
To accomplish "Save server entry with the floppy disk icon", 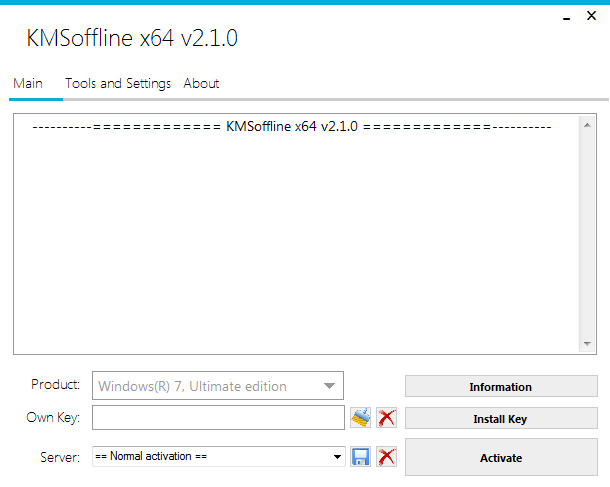I will click(360, 457).
